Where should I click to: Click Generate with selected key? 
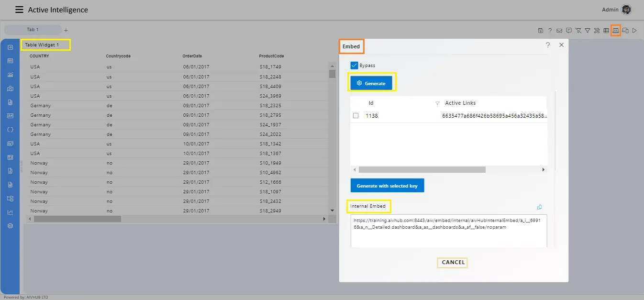point(387,185)
